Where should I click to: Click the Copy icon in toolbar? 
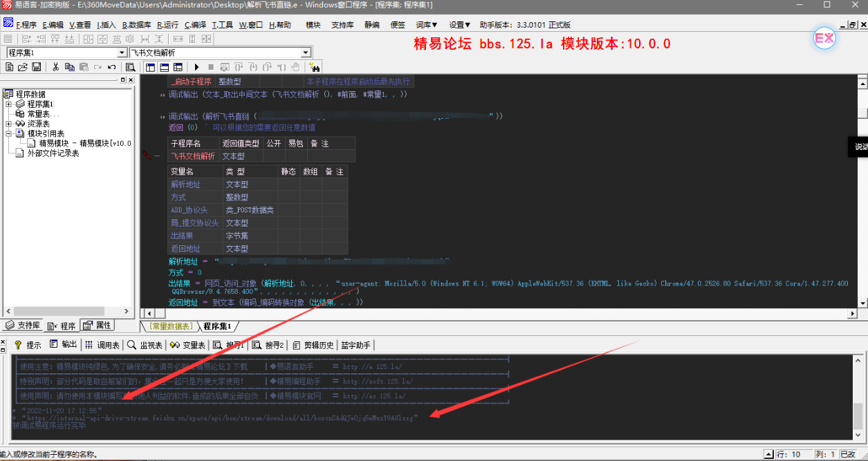pyautogui.click(x=70, y=67)
